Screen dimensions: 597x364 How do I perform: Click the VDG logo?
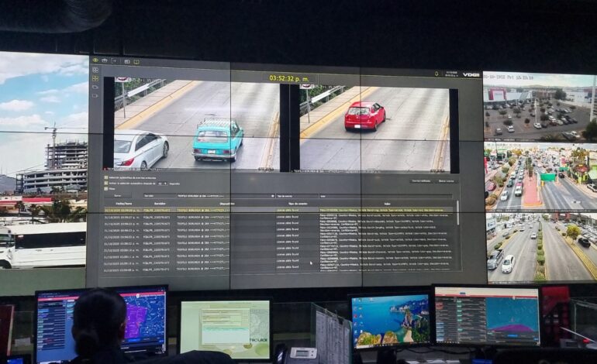click(471, 74)
